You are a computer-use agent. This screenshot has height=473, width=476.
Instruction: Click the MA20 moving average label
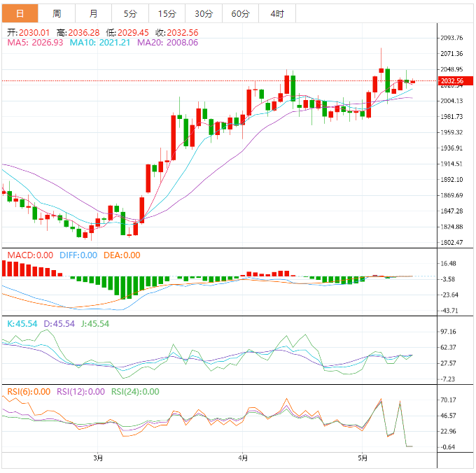point(167,43)
